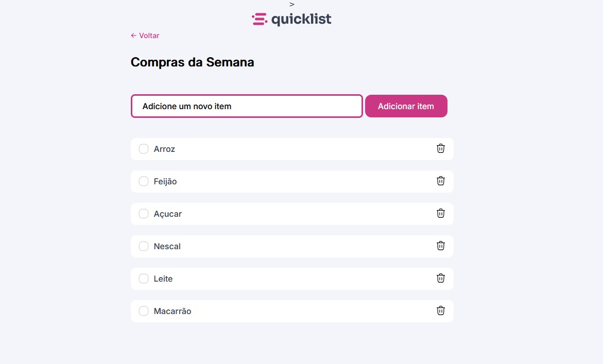This screenshot has height=364, width=603.
Task: Delete the Arroz item with trash icon
Action: 441,148
